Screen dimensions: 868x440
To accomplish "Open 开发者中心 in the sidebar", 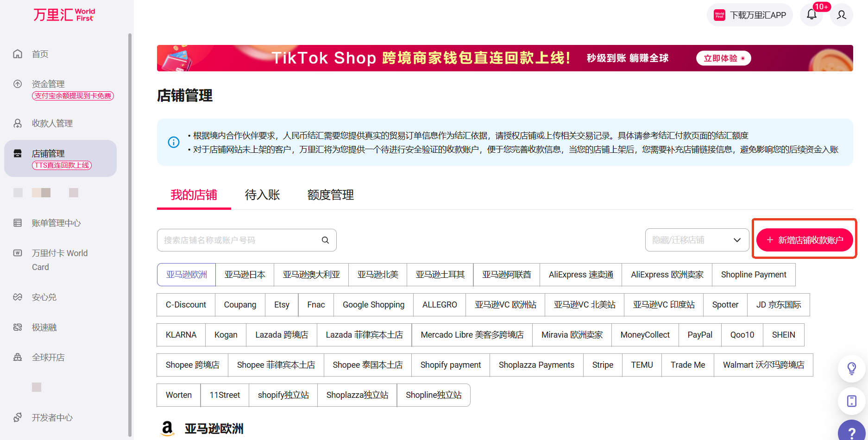I will tap(52, 417).
